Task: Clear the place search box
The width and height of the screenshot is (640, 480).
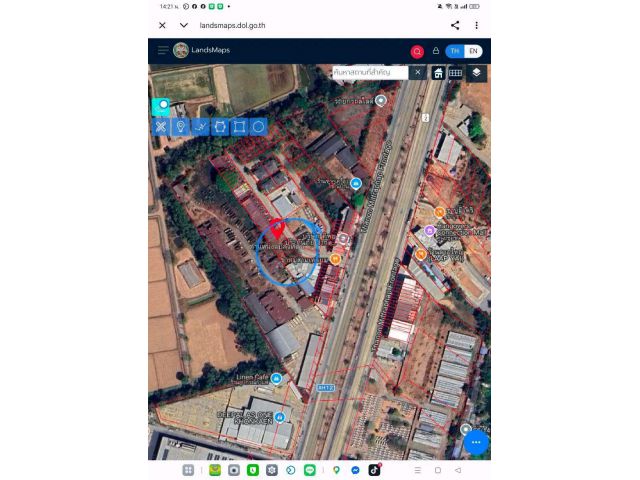Action: tap(418, 72)
